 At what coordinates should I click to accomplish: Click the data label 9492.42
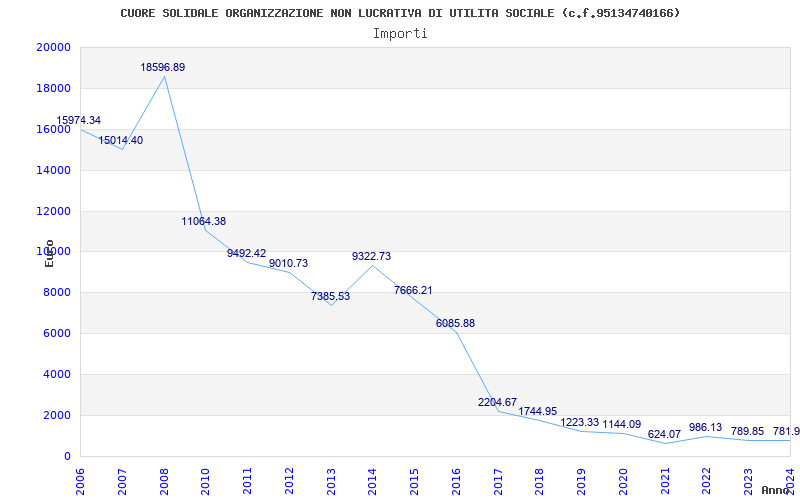(246, 253)
